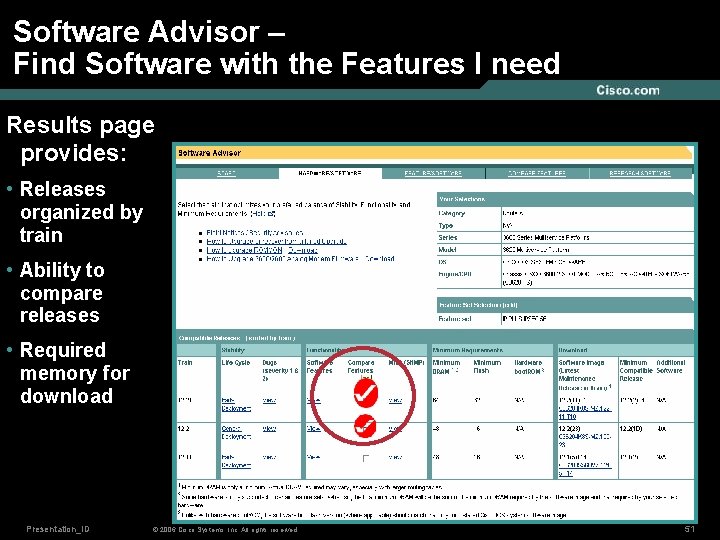Screen dimensions: 720x540
Task: Click the Additional Software column header
Action: [671, 366]
